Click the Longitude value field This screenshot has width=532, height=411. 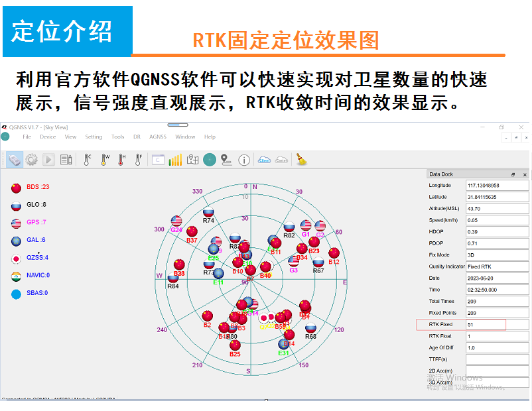(x=497, y=186)
